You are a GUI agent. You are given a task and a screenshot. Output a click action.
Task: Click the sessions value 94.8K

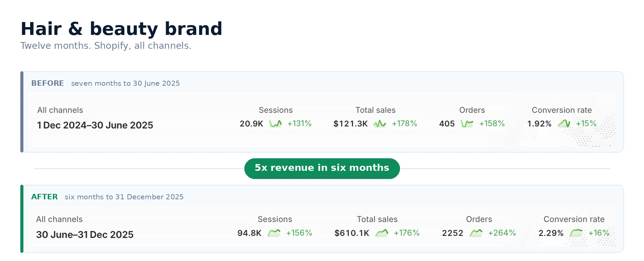tap(249, 233)
